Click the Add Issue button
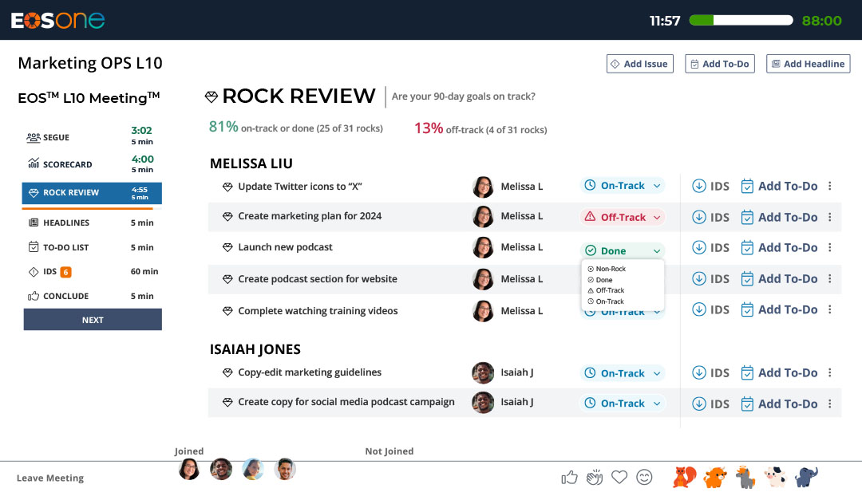This screenshot has width=862, height=504. (x=639, y=63)
